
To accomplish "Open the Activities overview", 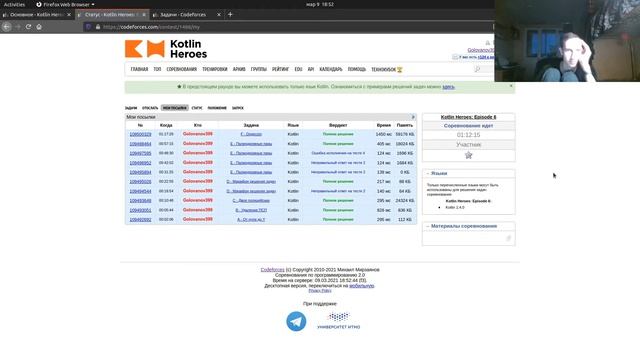I will [14, 4].
